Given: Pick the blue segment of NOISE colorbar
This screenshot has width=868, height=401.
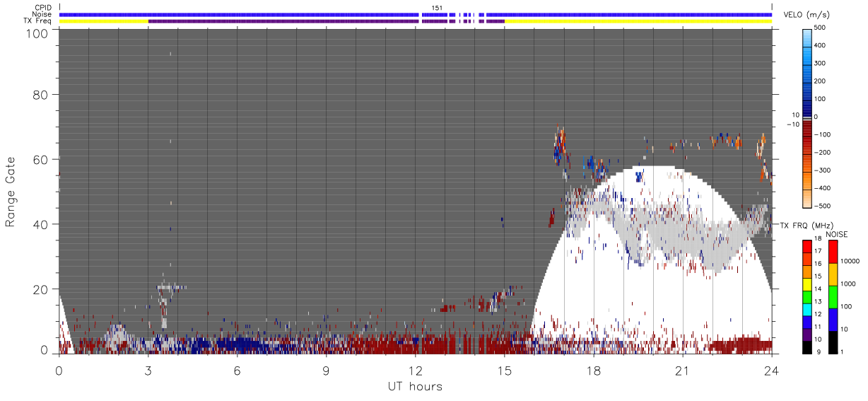Looking at the screenshot, I should (x=833, y=319).
